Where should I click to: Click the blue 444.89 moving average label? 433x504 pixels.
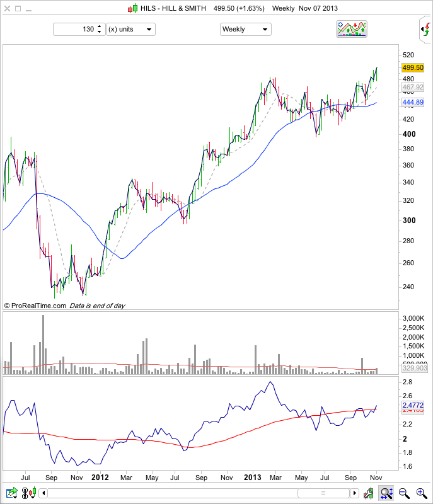[x=413, y=102]
